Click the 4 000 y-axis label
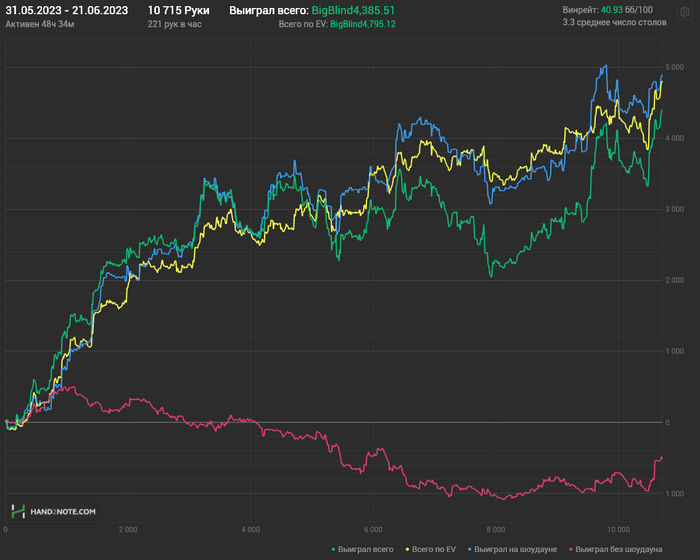The height and width of the screenshot is (560, 700). point(674,138)
